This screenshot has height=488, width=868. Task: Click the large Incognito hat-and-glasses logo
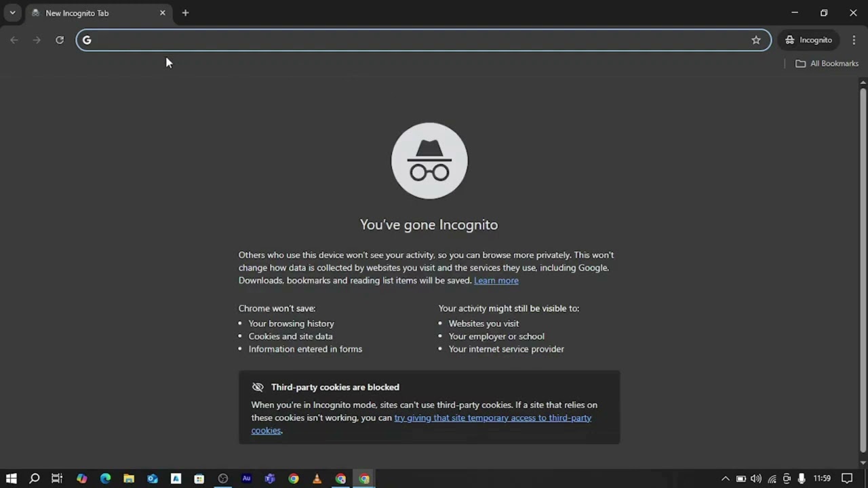[x=429, y=161]
